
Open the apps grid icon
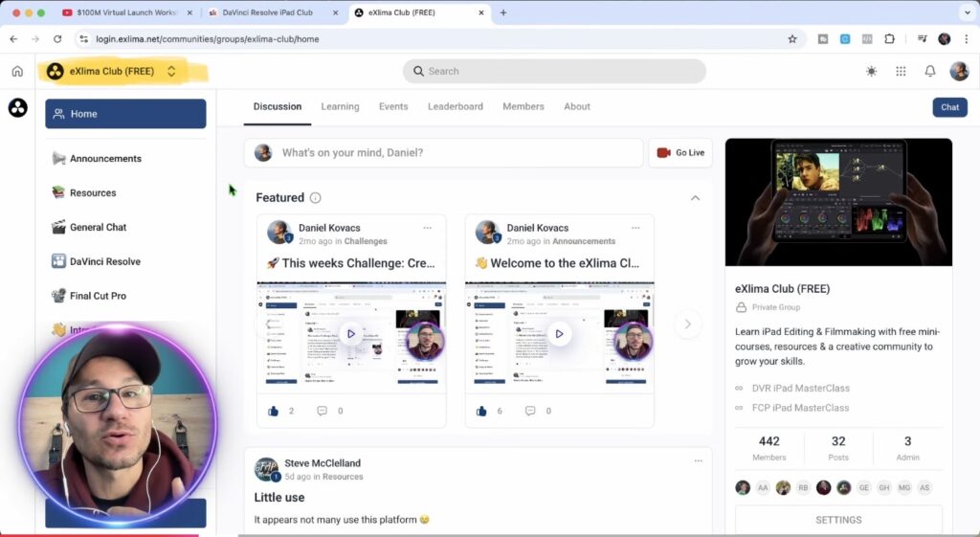(901, 71)
